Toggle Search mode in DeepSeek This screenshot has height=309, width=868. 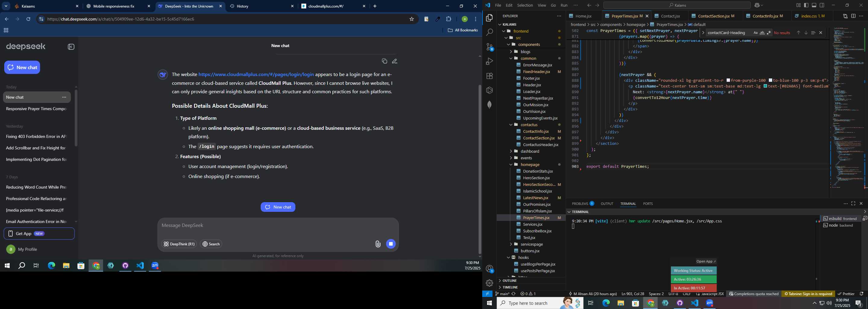pos(211,244)
